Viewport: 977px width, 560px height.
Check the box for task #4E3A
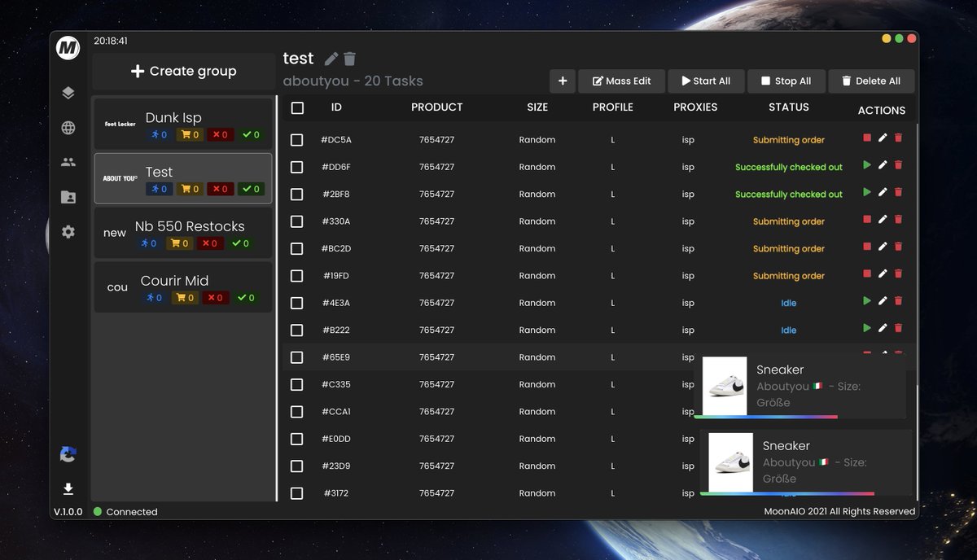(297, 303)
